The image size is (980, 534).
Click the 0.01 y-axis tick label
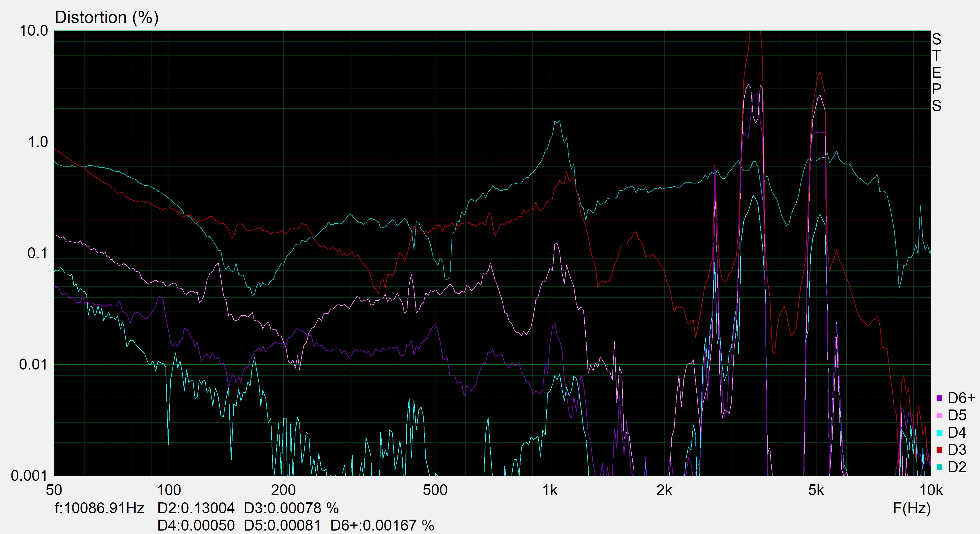click(34, 364)
